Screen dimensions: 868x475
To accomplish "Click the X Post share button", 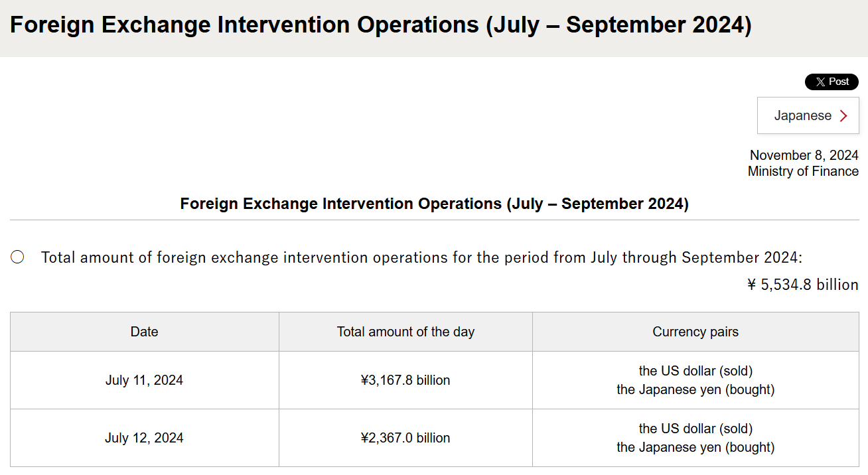I will pos(832,82).
